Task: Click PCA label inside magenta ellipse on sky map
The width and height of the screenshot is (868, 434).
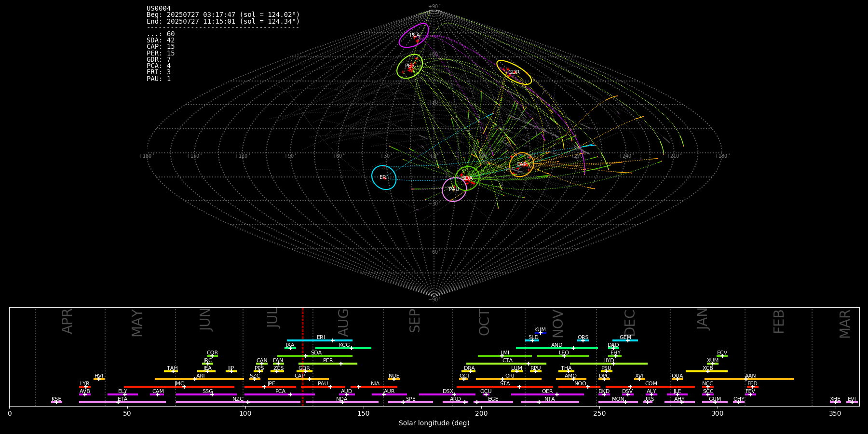Action: 415,35
